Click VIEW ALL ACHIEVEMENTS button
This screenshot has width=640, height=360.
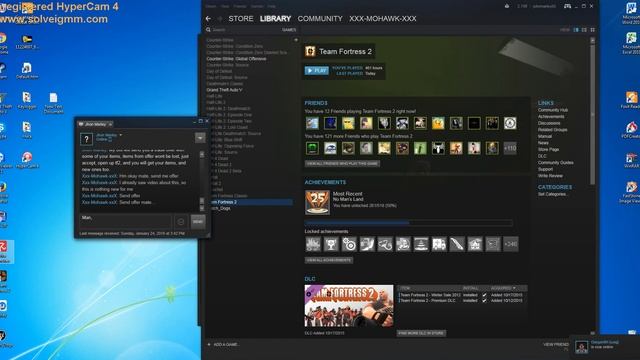[329, 260]
